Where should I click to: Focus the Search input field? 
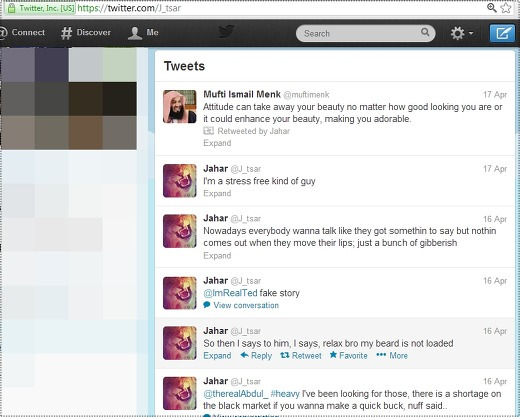(366, 33)
